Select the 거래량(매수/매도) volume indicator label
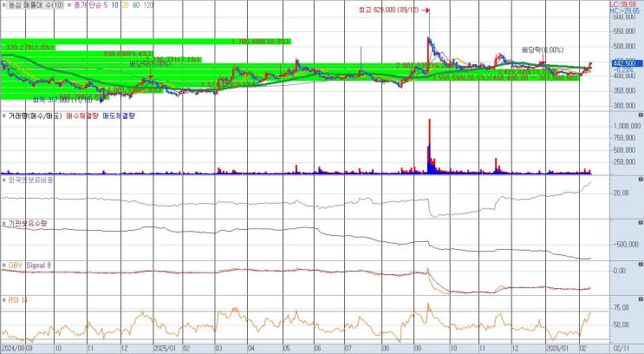644x354 pixels. (35, 116)
